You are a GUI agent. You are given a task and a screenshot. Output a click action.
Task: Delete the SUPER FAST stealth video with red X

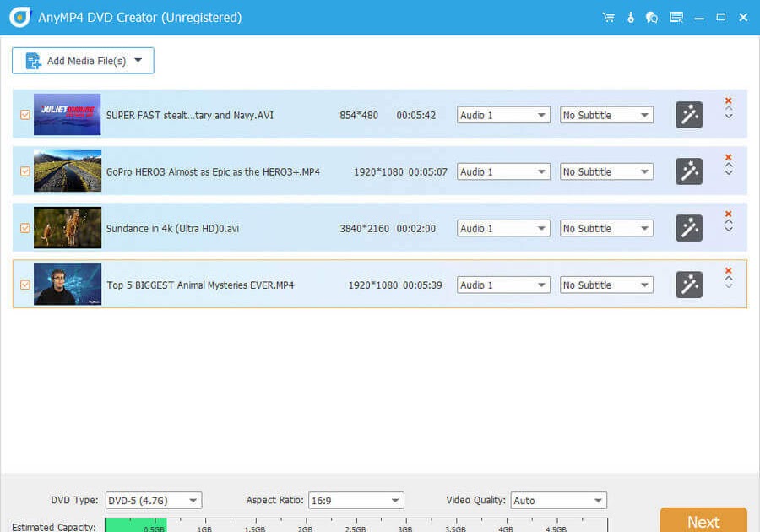[728, 101]
